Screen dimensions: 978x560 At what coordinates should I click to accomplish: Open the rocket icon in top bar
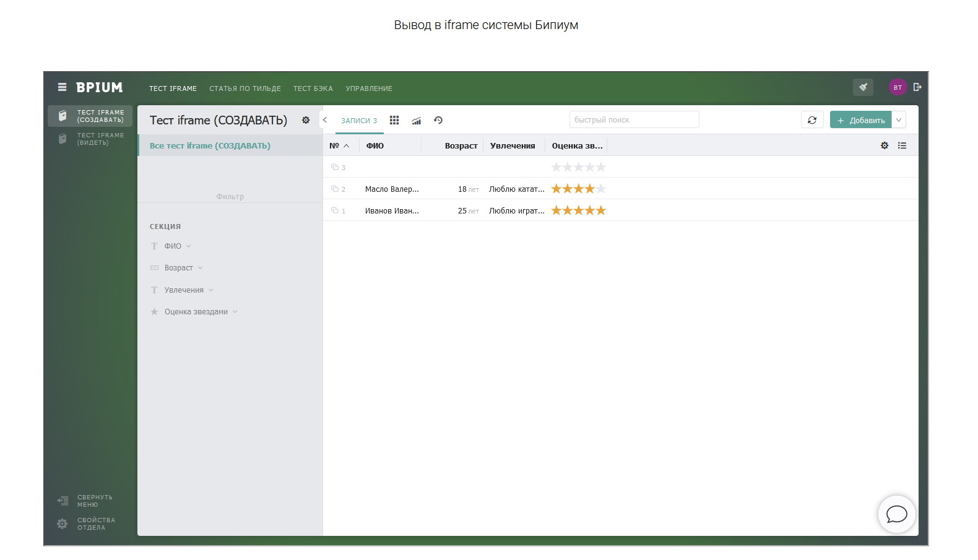[x=863, y=87]
